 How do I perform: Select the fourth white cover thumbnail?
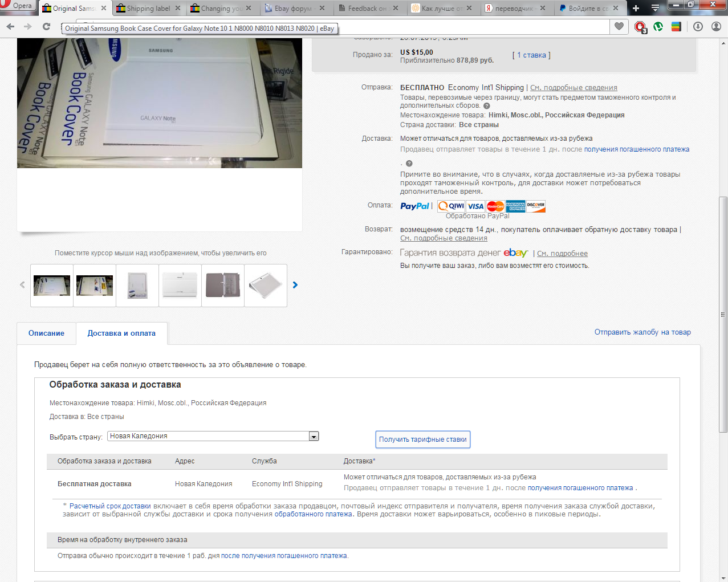(180, 286)
